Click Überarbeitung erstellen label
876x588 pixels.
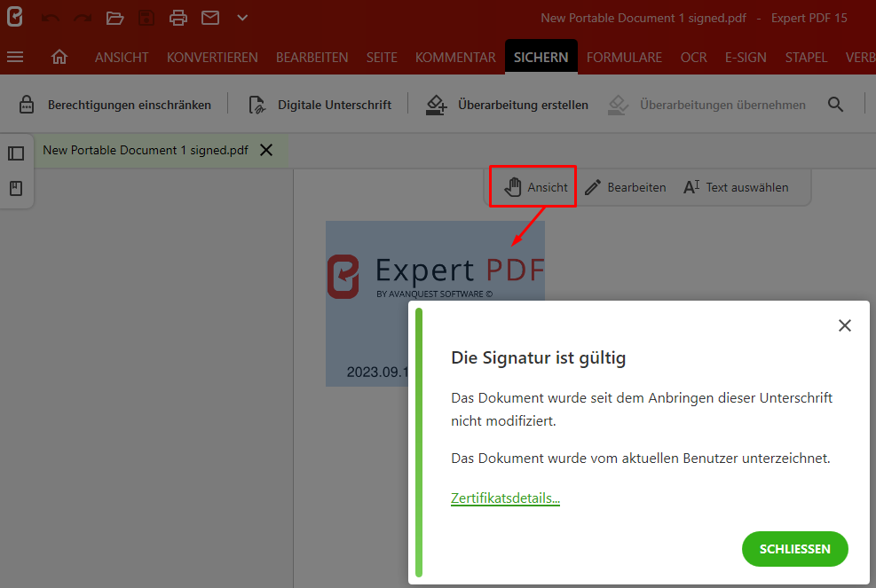tap(523, 105)
